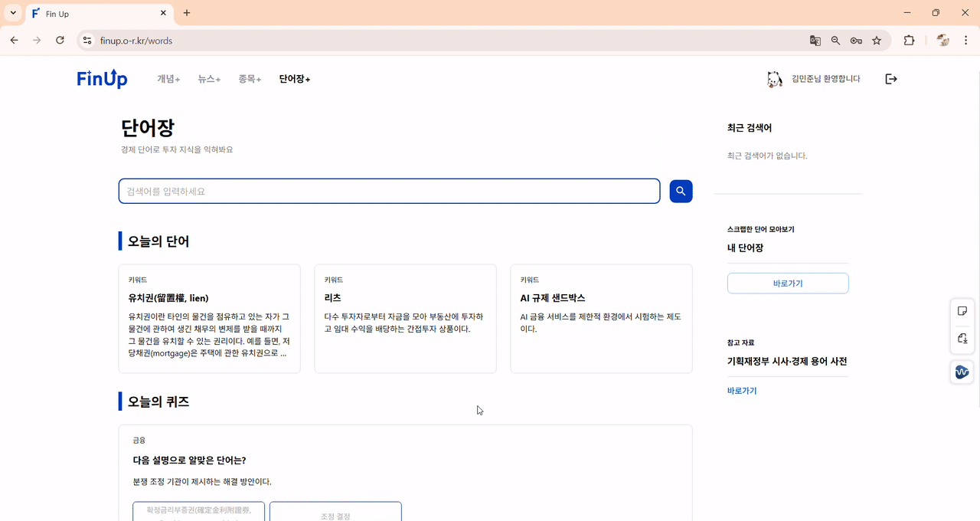Screen dimensions: 980x521
Task: Expand the 뉴스 navigation menu
Action: point(208,78)
